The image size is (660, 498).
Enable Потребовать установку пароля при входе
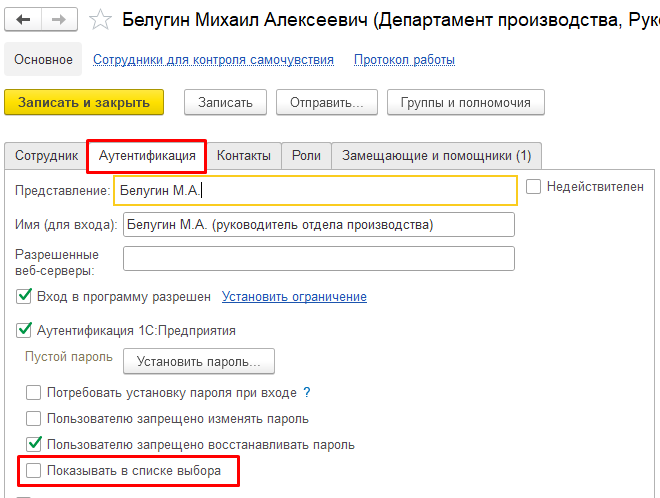click(x=33, y=392)
